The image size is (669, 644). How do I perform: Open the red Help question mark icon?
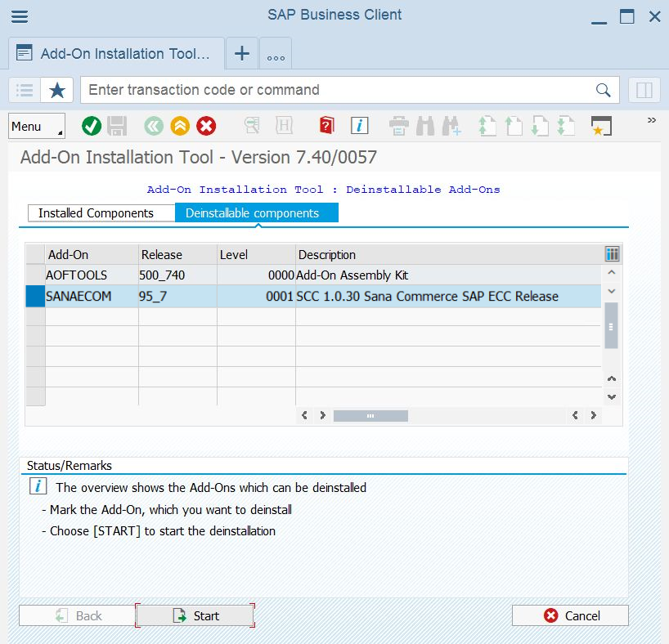coord(326,126)
